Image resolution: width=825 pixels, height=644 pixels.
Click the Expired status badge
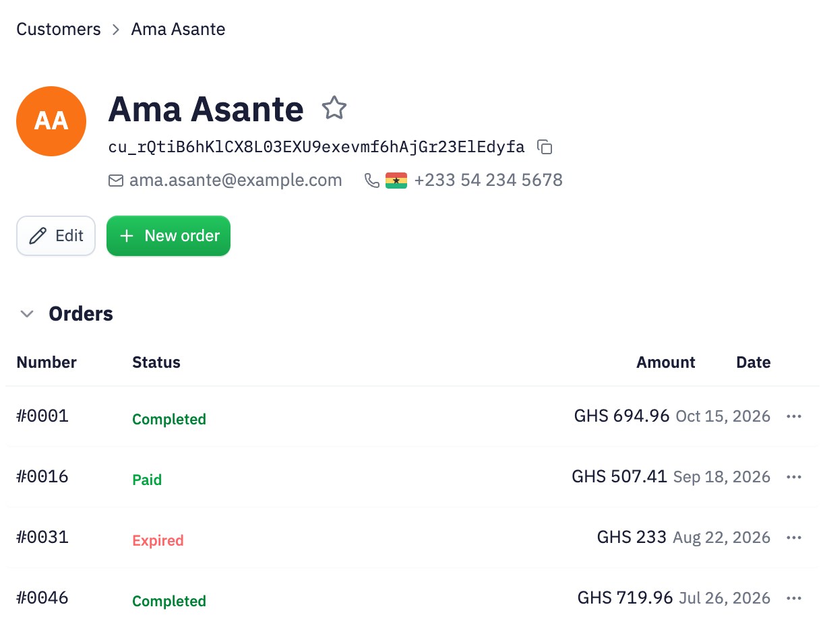(158, 541)
